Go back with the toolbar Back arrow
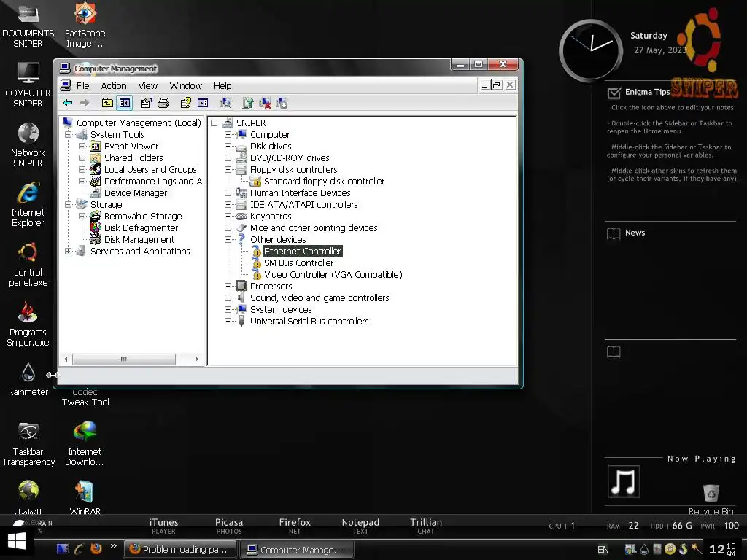This screenshot has width=747, height=560. [x=68, y=102]
